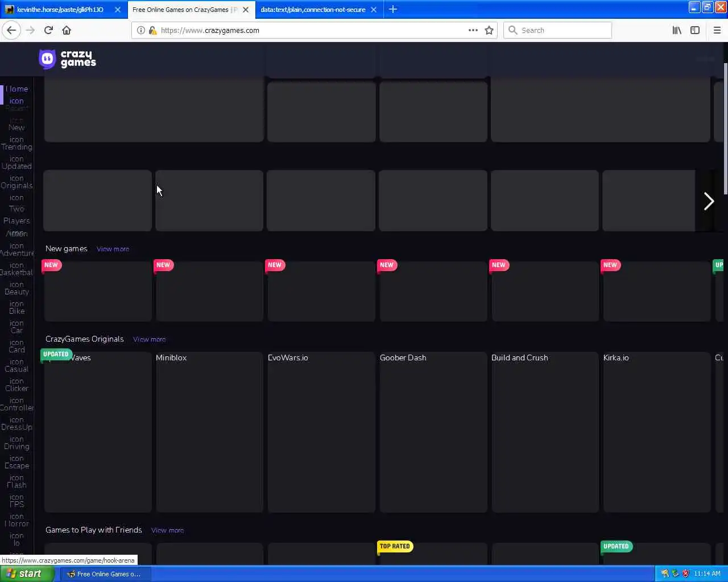Open Adventure category in sidebar
728x582 pixels.
click(16, 253)
